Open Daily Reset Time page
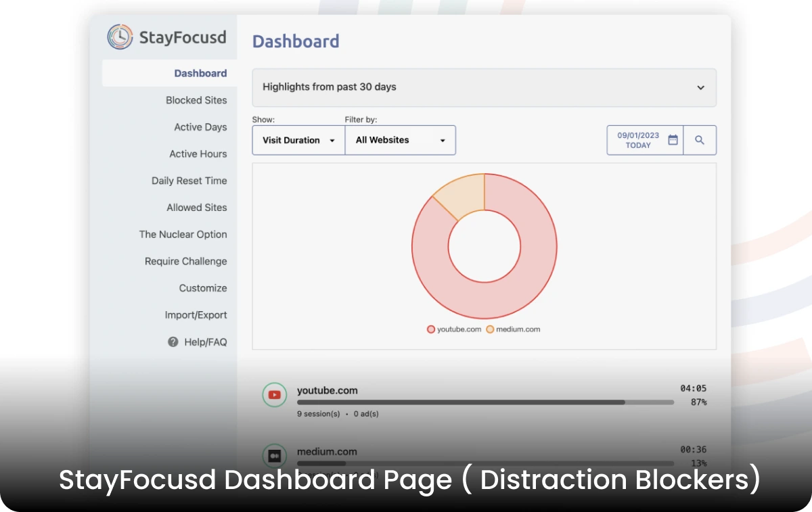812x512 pixels. point(189,181)
